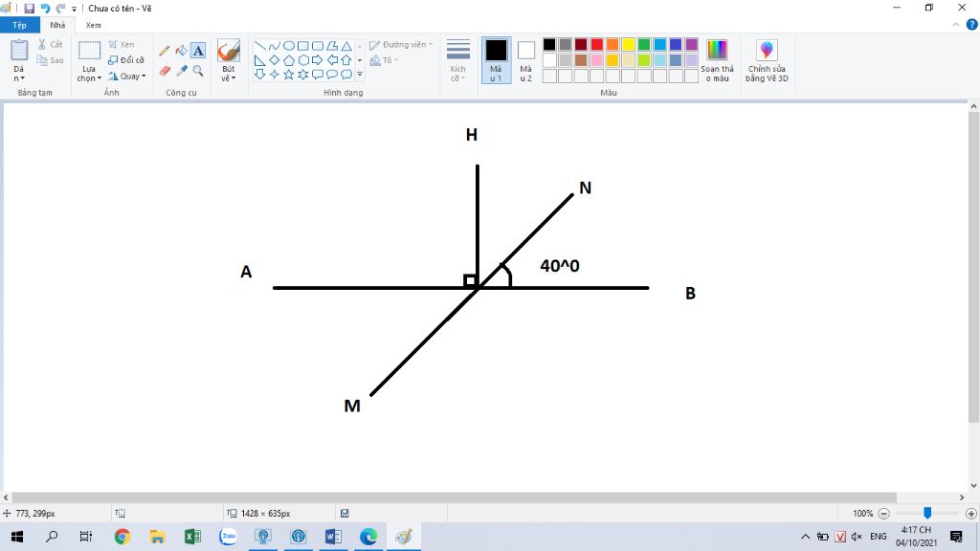Choose the Right triangle shape
The image size is (980, 551).
point(260,60)
